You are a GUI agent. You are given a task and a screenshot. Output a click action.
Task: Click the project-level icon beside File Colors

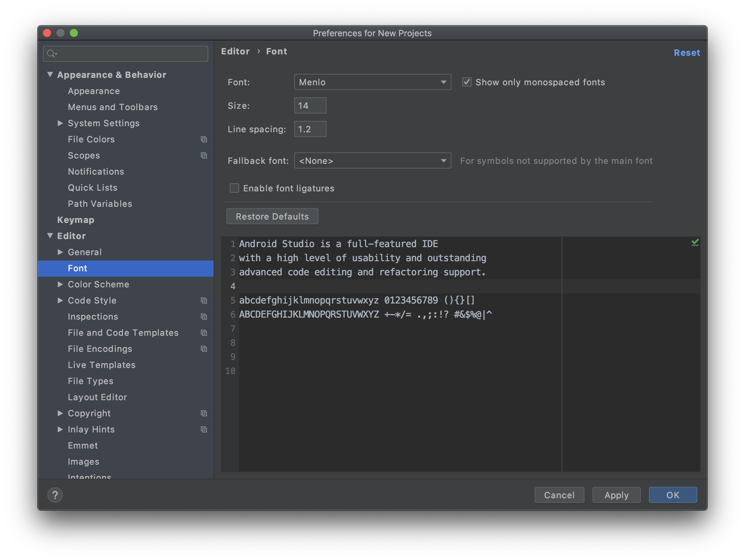tap(204, 139)
